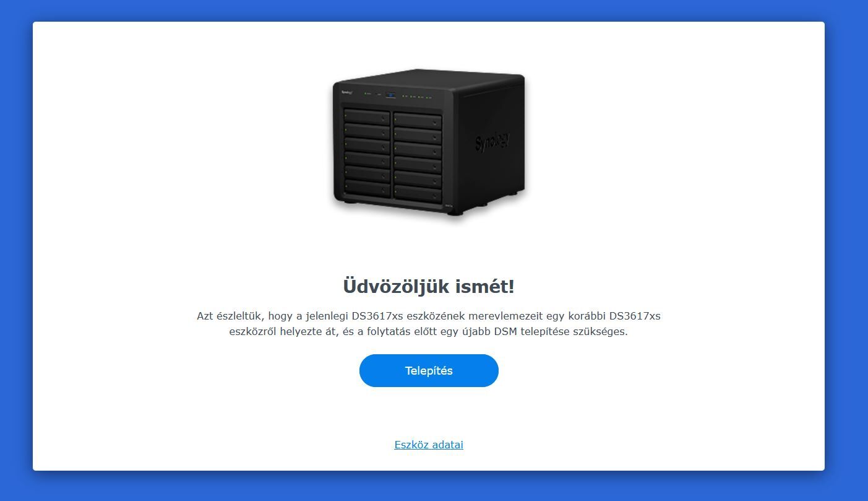The width and height of the screenshot is (868, 501).
Task: Click the bottom-right drive bay of the NAS
Action: point(418,194)
